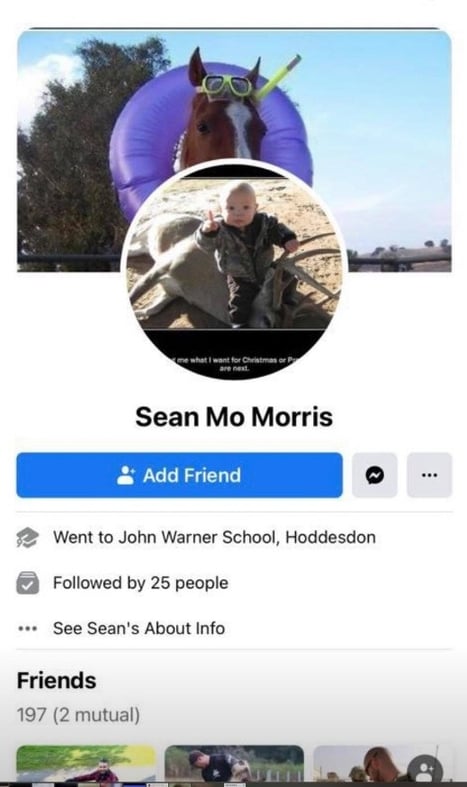Click the add-person icon in Add Friend

click(x=126, y=475)
